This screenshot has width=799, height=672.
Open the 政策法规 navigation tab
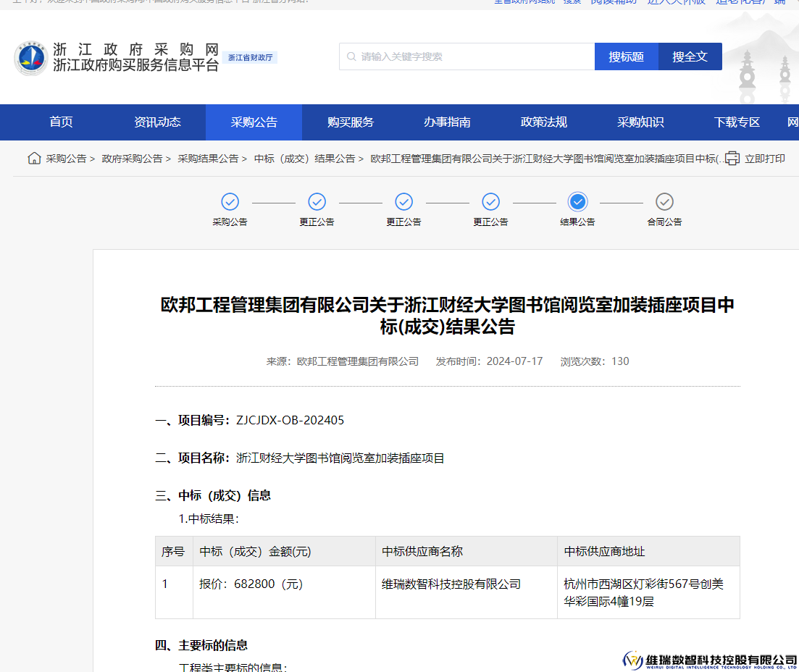pyautogui.click(x=544, y=122)
